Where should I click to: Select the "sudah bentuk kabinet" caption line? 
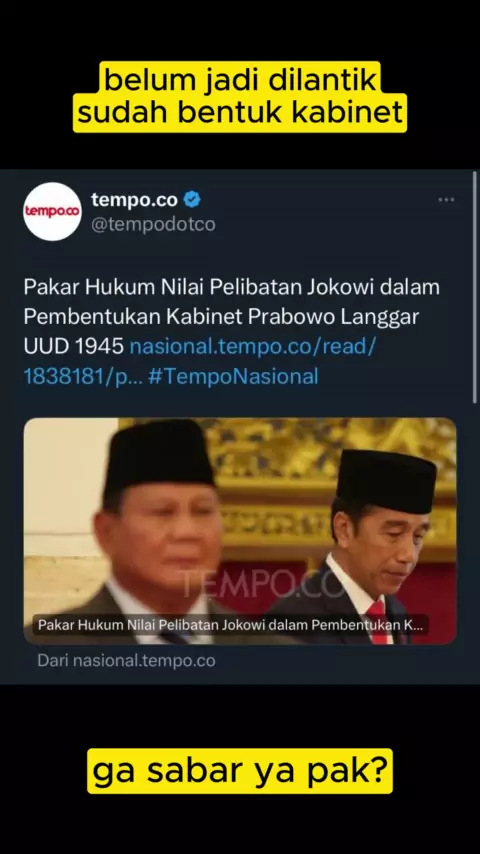(x=240, y=112)
